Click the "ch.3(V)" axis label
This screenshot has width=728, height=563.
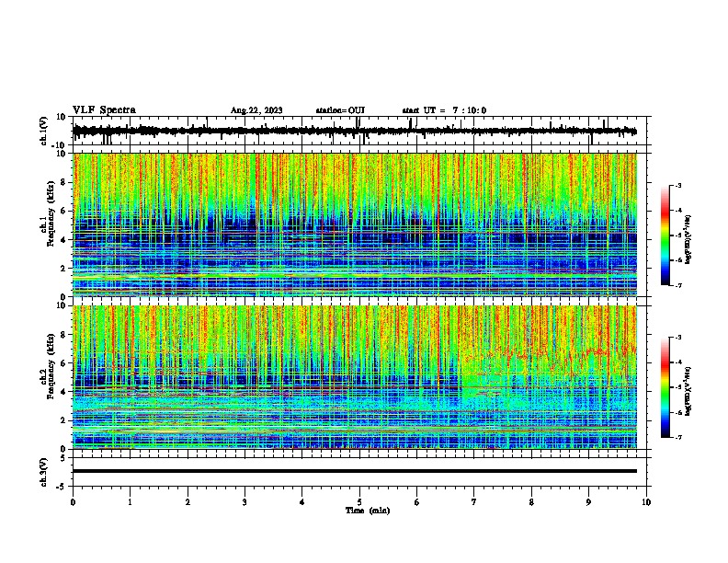44,473
